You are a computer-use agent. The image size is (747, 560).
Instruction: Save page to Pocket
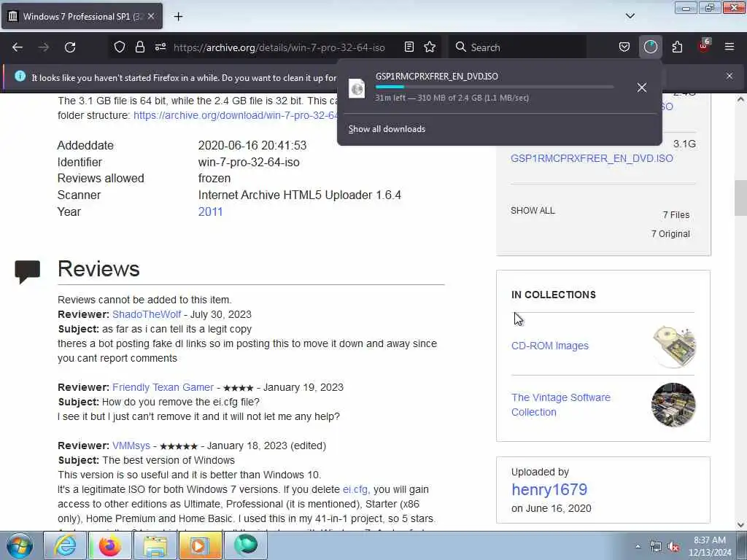[624, 47]
